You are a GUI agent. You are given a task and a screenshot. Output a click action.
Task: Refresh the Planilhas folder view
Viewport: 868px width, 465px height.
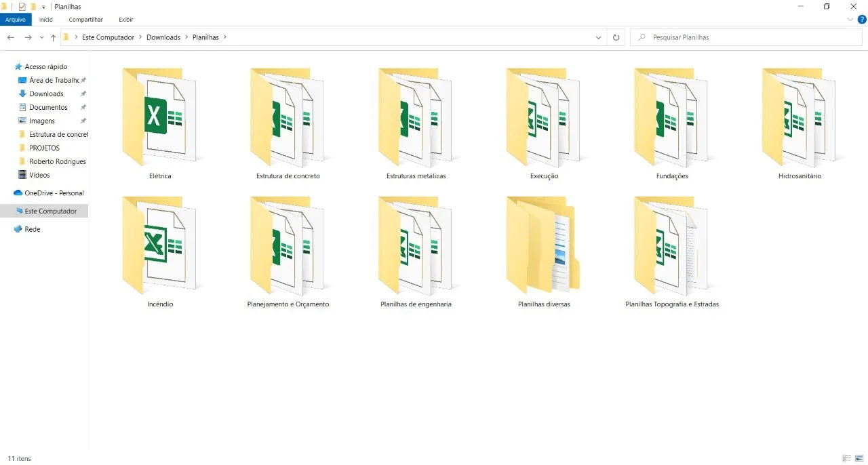pyautogui.click(x=616, y=37)
